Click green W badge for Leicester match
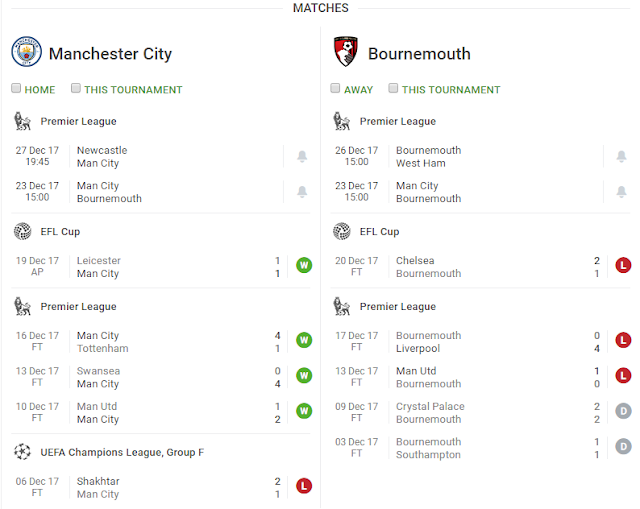Screen dimensions: 640x509 point(304,266)
